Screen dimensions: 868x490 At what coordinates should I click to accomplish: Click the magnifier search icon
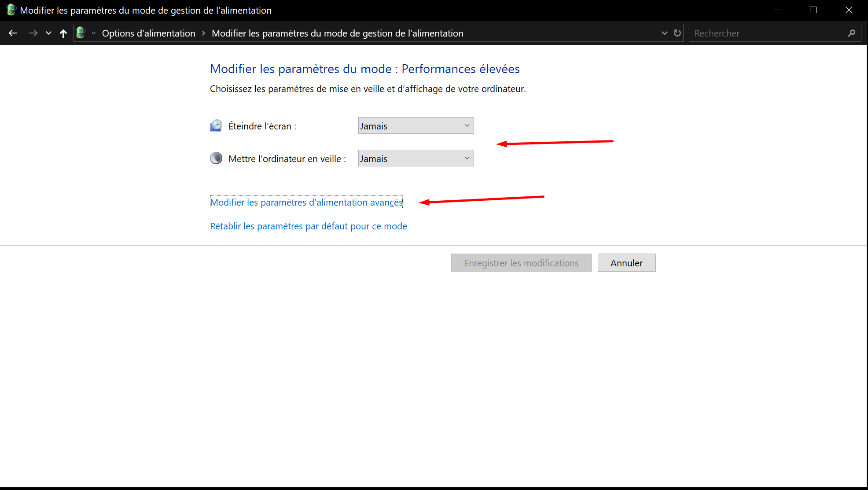[851, 33]
